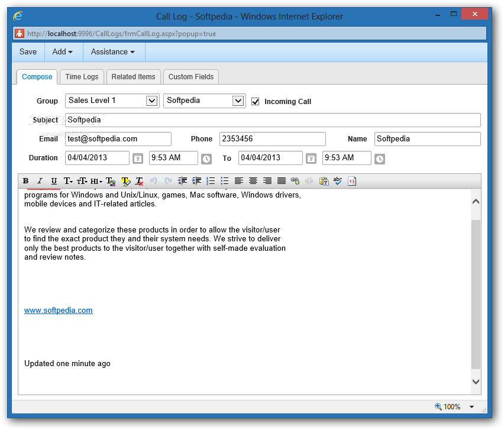This screenshot has width=504, height=430.
Task: Toggle italic formatting
Action: click(40, 181)
